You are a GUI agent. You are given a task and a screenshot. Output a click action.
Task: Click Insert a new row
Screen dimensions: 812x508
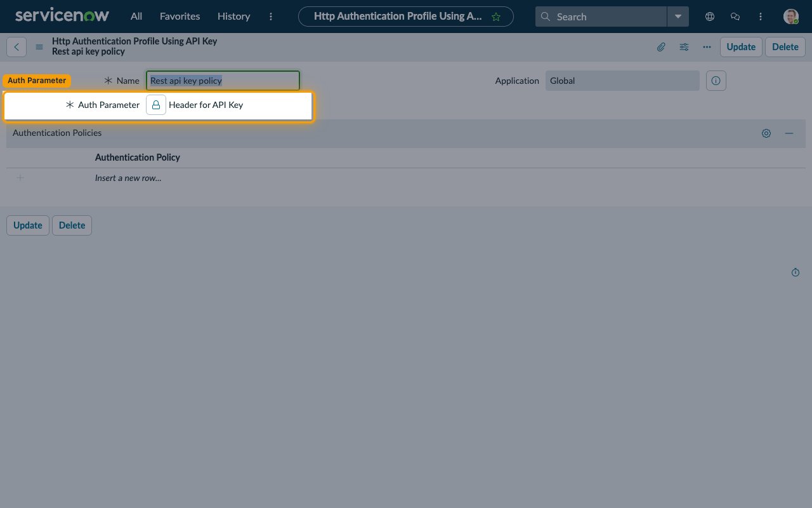(128, 178)
